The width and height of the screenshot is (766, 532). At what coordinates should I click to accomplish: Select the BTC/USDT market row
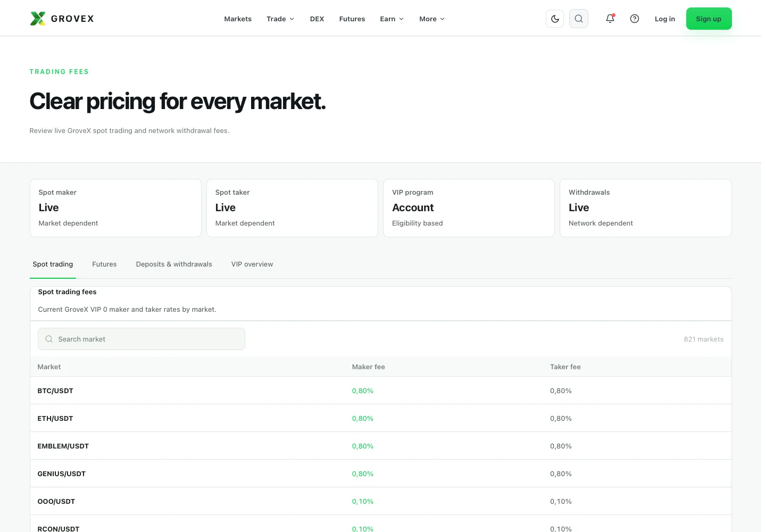click(x=381, y=390)
